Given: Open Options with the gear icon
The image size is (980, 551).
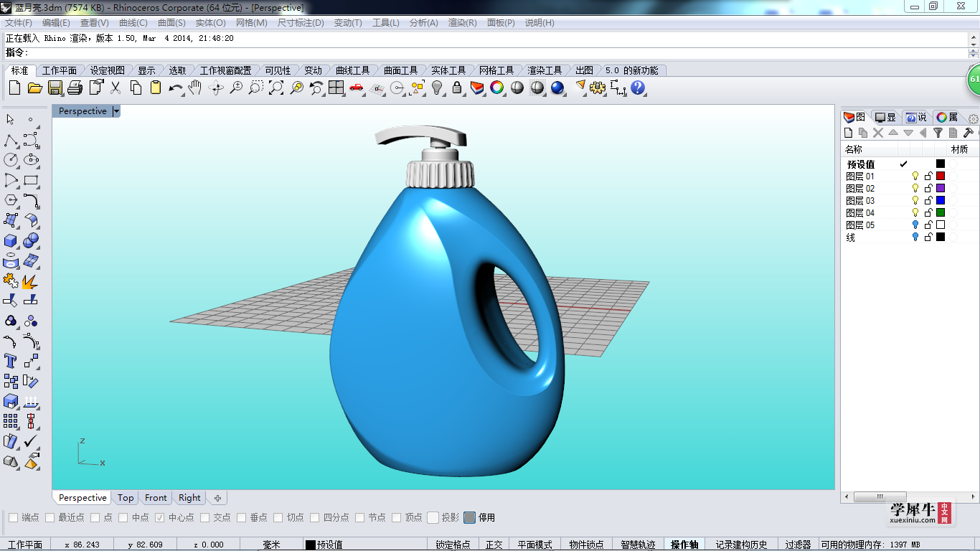Looking at the screenshot, I should click(598, 88).
